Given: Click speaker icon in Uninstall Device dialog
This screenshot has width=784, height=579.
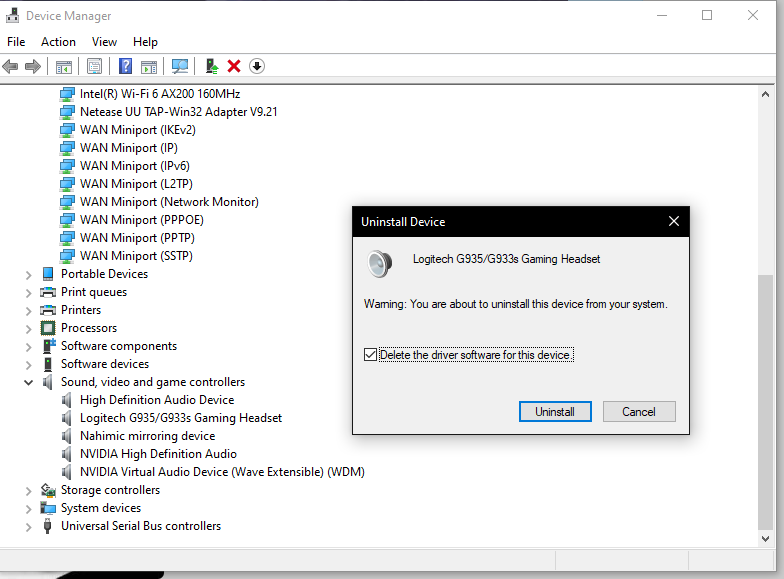Looking at the screenshot, I should (380, 264).
